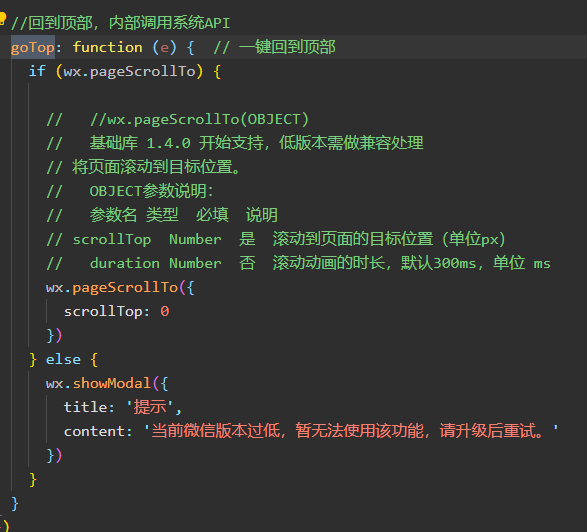This screenshot has width=587, height=532.
Task: Select the highlighted goTop identifier
Action: click(x=33, y=48)
